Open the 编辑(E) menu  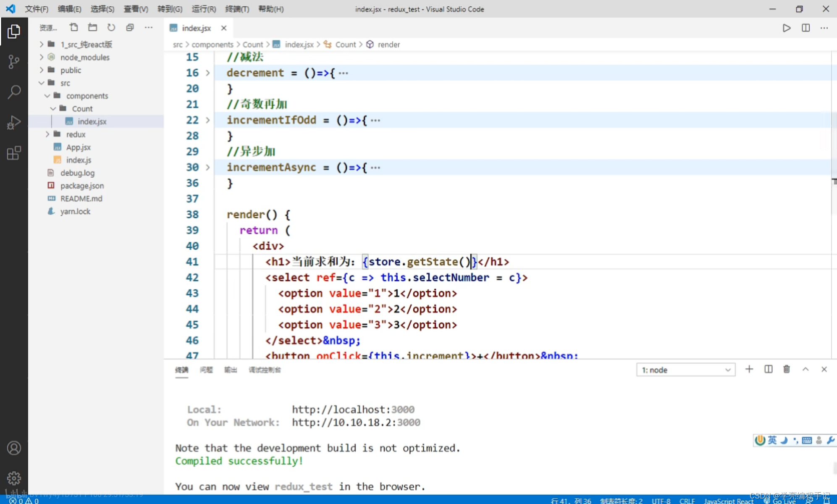point(69,9)
